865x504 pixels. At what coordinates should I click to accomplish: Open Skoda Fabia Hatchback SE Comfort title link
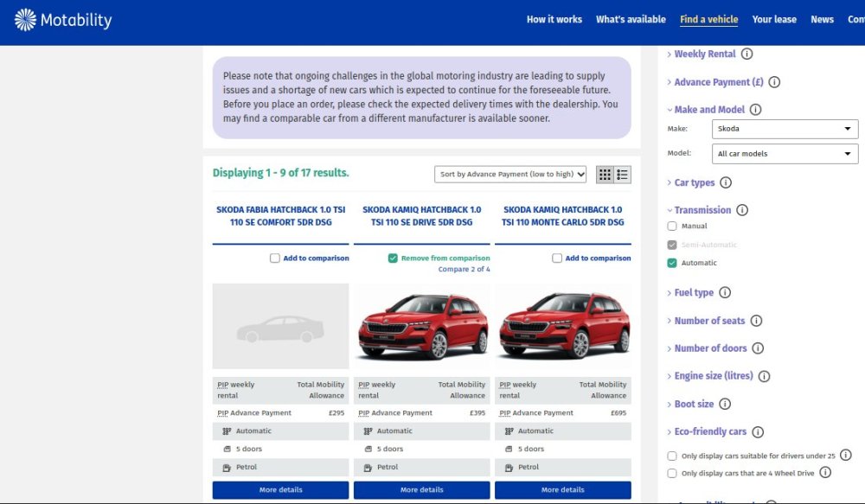(281, 216)
